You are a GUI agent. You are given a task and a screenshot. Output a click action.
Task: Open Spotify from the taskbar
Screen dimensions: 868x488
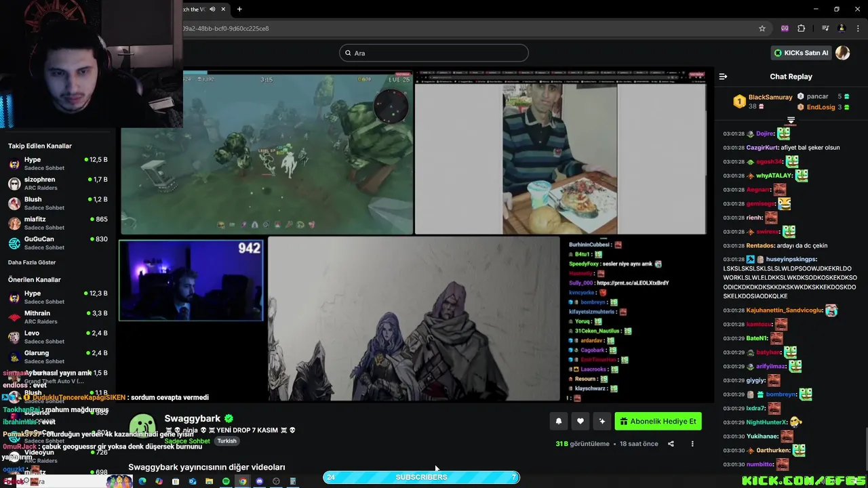(226, 481)
